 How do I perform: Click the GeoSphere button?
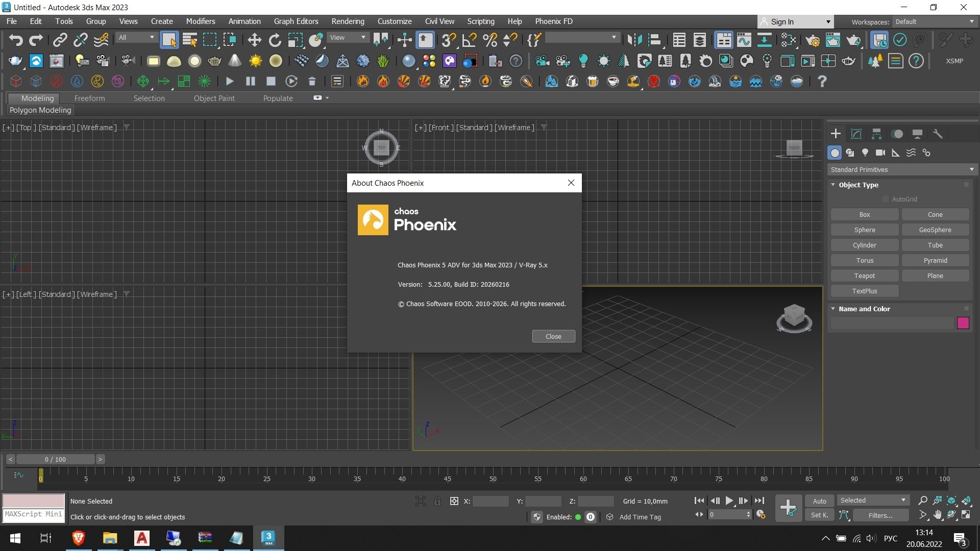[935, 230]
